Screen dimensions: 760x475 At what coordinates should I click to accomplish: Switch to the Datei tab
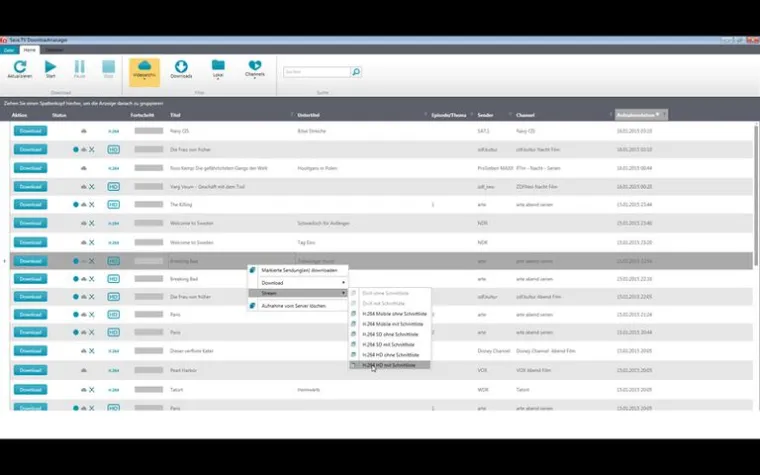pyautogui.click(x=8, y=49)
